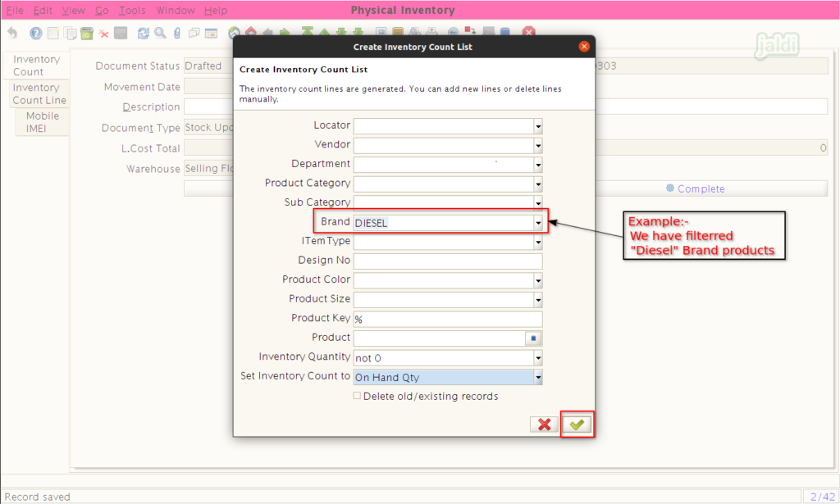Click the Active workflows toolbar icon
Screen dimensions: 840x504
[470, 31]
